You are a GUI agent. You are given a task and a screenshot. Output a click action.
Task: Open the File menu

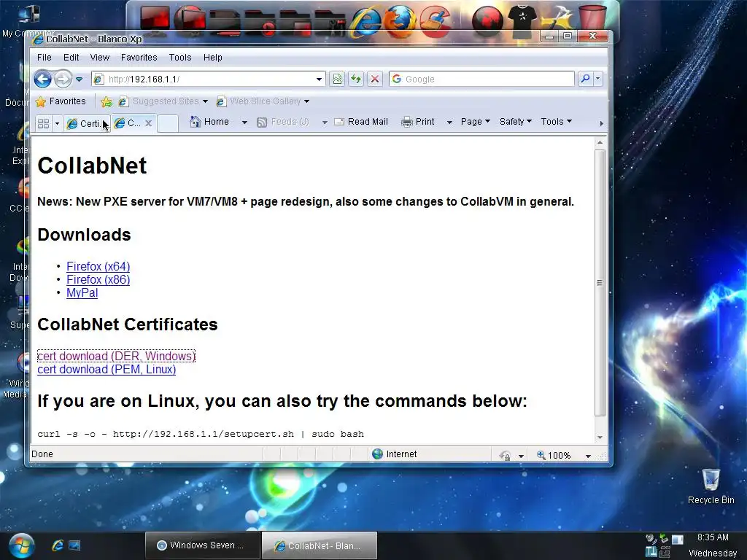44,58
